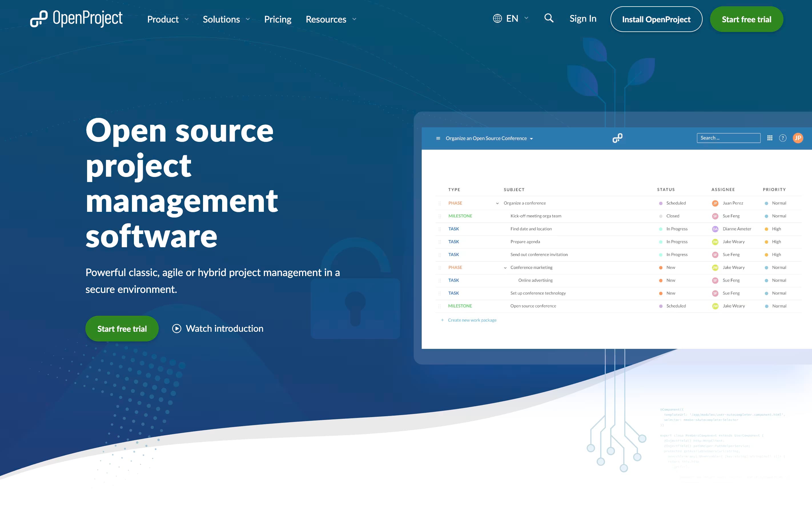Click inside the Search field in the app header
The width and height of the screenshot is (812, 511).
click(728, 138)
